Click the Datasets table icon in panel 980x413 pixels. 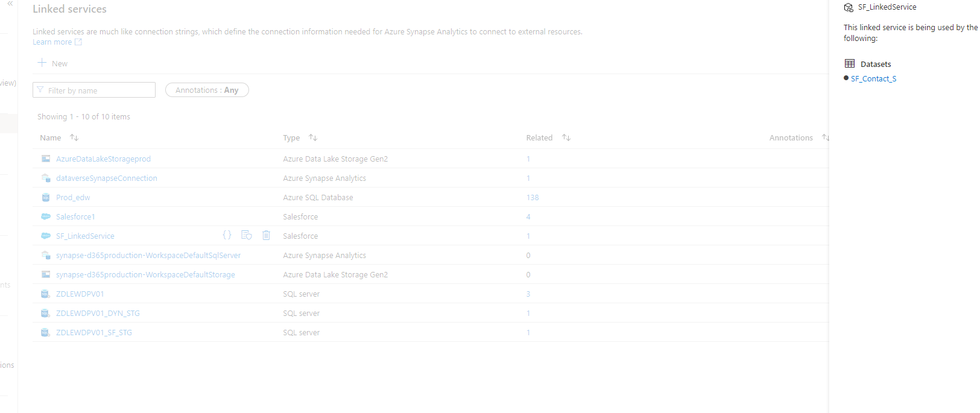coord(850,63)
